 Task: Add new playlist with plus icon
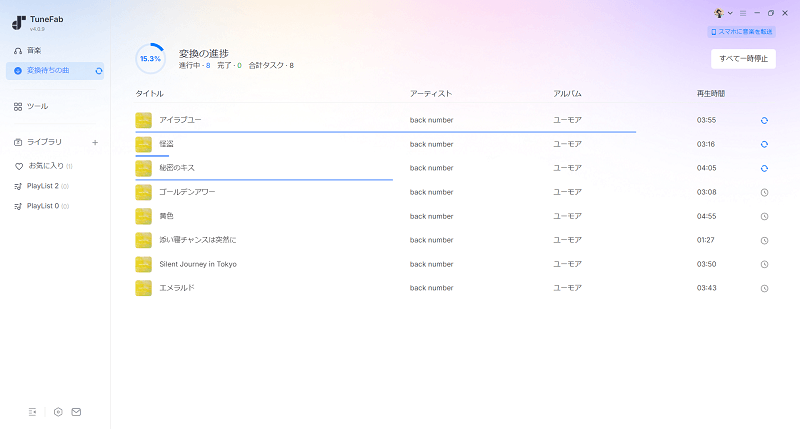coord(95,142)
